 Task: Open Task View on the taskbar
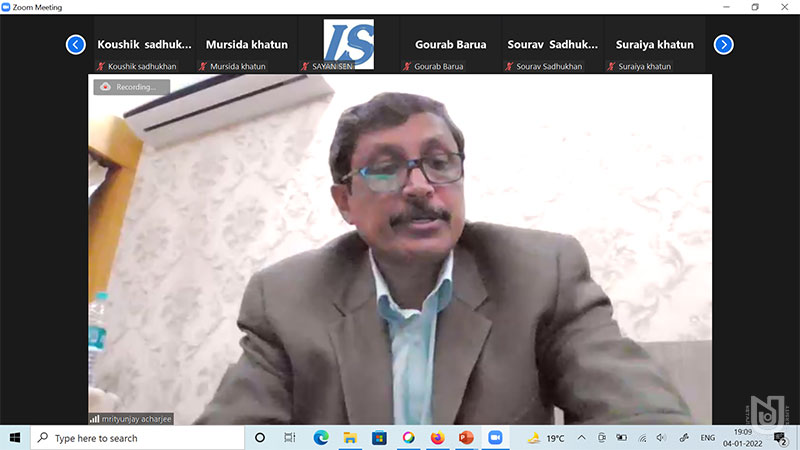(290, 438)
